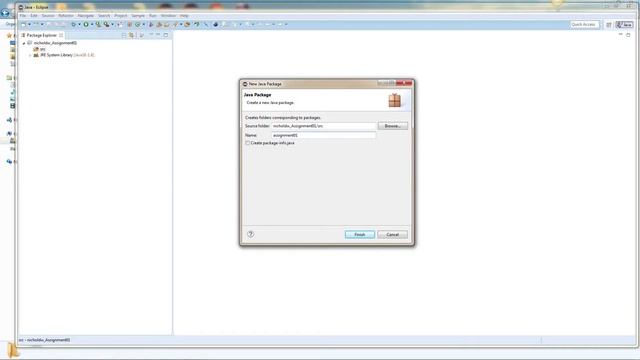Open the Navigate menu
Image resolution: width=640 pixels, height=360 pixels.
86,16
